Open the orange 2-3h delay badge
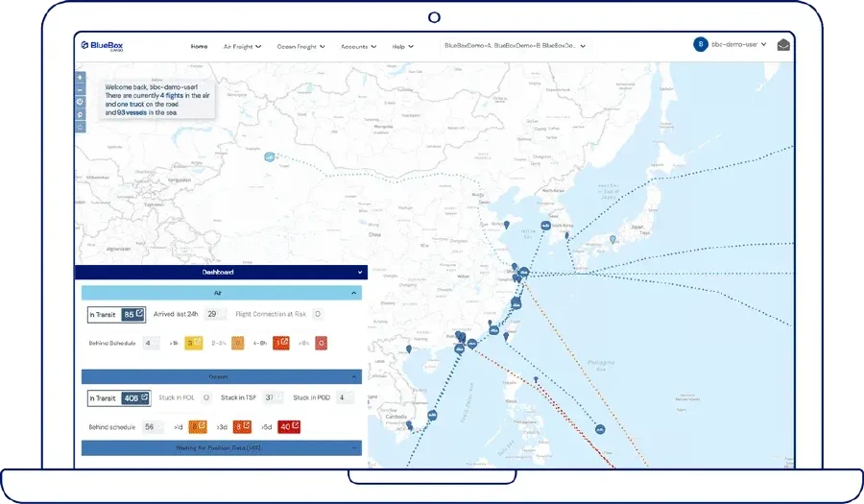This screenshot has width=864, height=504. click(237, 343)
